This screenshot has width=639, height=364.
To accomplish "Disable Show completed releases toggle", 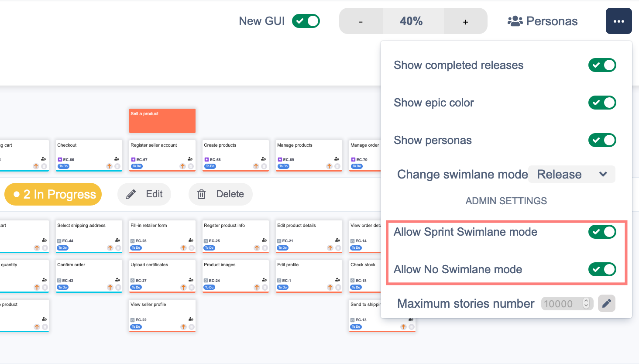I will point(602,65).
